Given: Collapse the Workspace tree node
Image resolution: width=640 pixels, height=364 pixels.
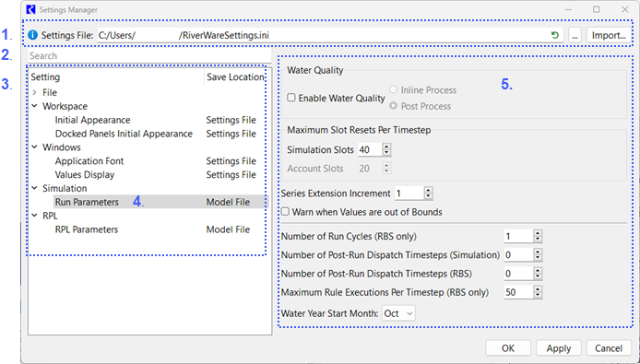Looking at the screenshot, I should (x=35, y=106).
